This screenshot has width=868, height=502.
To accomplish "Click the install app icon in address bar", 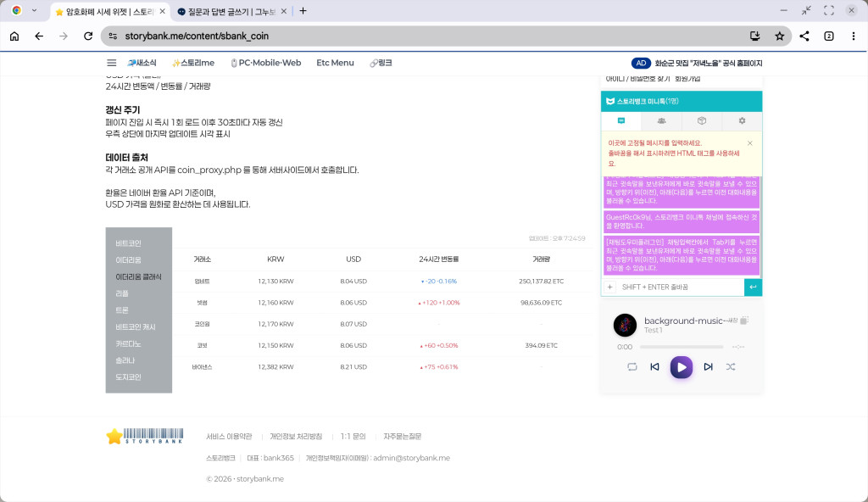I will (x=755, y=36).
